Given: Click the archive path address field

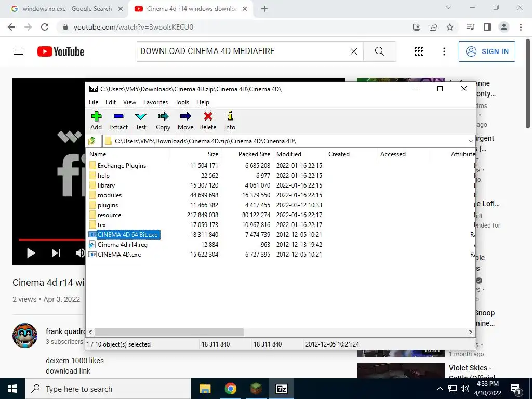Looking at the screenshot, I should 284,141.
